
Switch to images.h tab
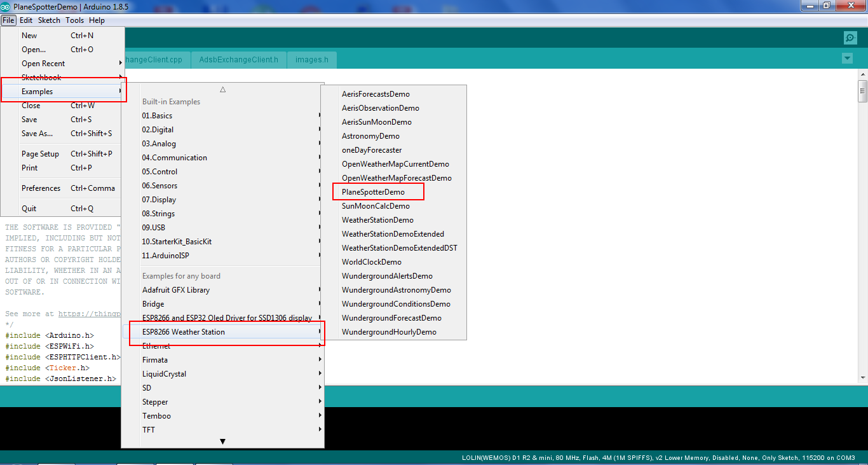pyautogui.click(x=311, y=60)
